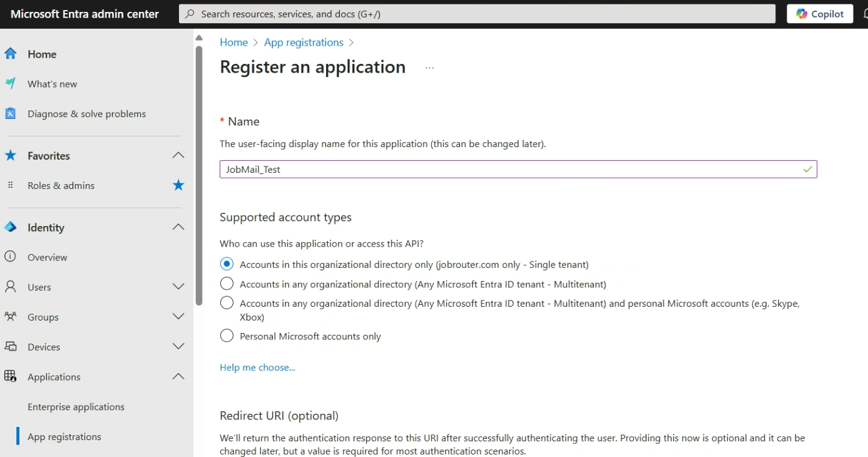Click the Users person icon
The height and width of the screenshot is (457, 868).
click(11, 287)
